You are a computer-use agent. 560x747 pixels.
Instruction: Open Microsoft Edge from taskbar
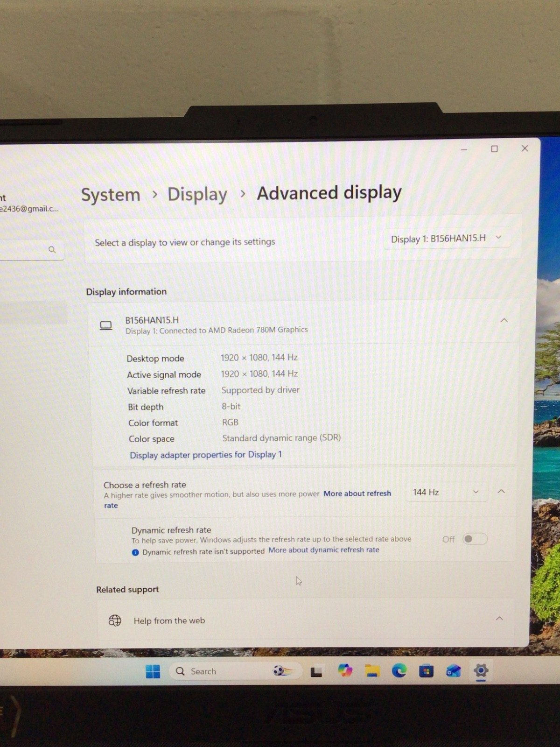click(399, 671)
